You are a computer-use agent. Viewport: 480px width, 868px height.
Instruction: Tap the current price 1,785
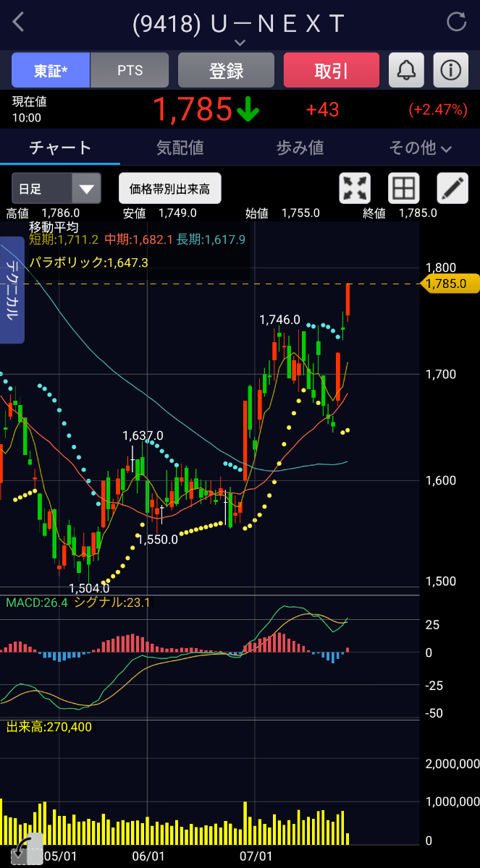(x=193, y=110)
